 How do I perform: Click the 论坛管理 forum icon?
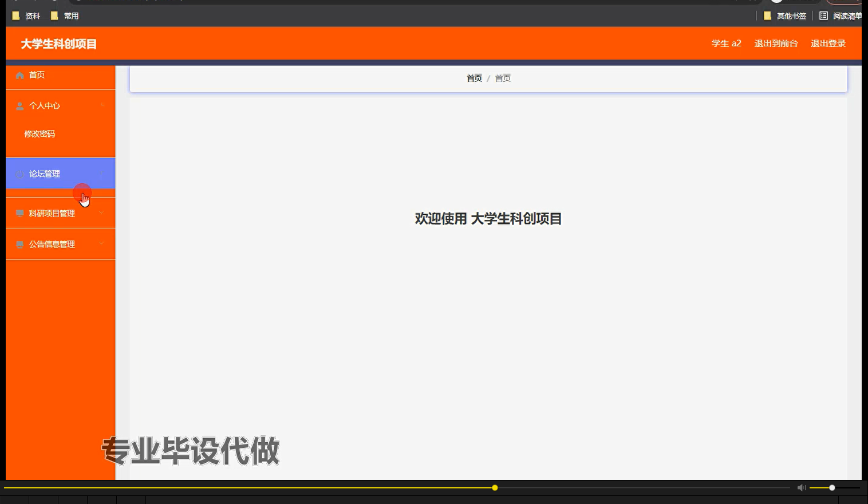[19, 174]
